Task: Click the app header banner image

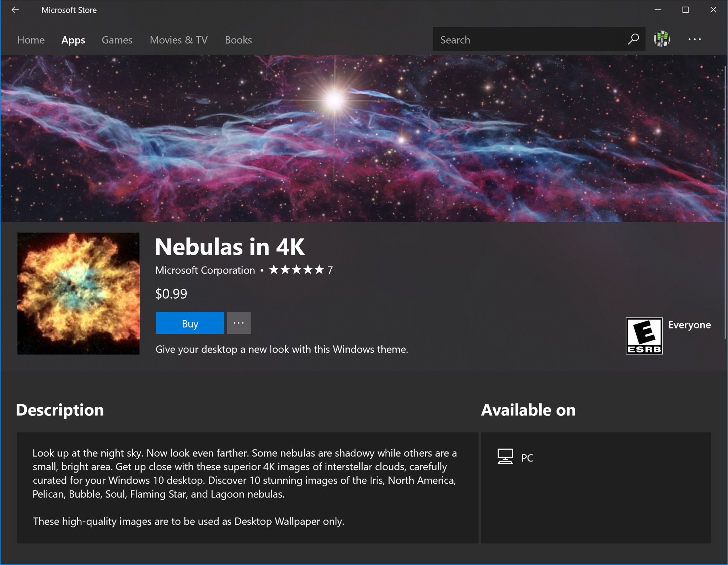Action: [364, 143]
